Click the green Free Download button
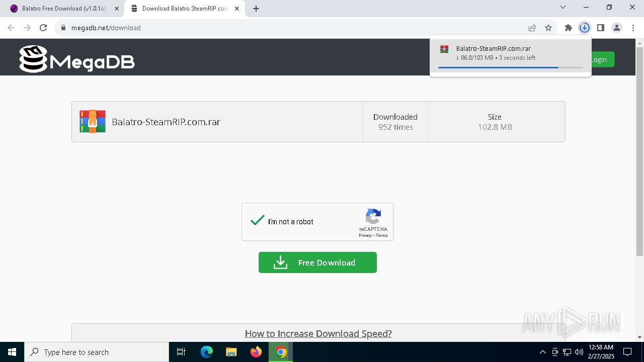Viewport: 644px width, 362px height. tap(317, 262)
